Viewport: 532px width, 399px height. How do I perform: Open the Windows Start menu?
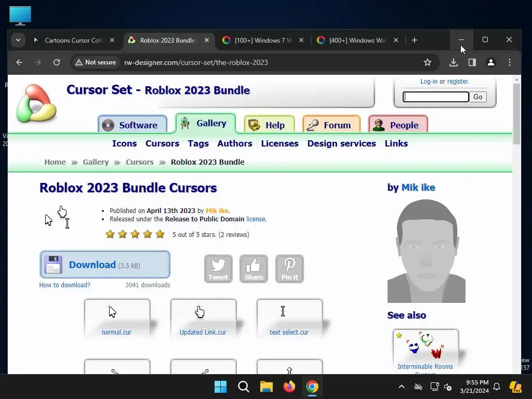(220, 387)
